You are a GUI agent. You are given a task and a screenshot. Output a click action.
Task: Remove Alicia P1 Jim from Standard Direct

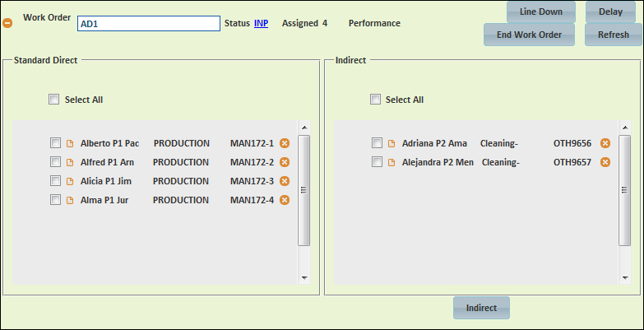click(x=285, y=181)
